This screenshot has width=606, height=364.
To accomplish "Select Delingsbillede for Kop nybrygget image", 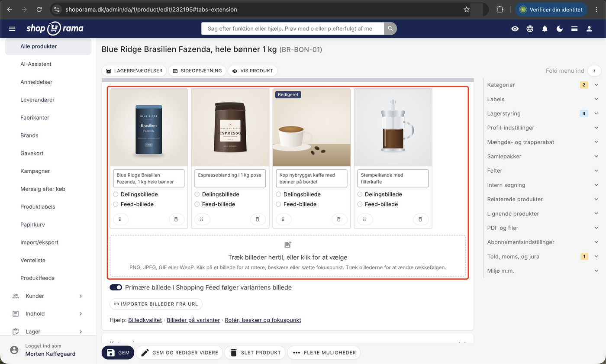I will 278,194.
